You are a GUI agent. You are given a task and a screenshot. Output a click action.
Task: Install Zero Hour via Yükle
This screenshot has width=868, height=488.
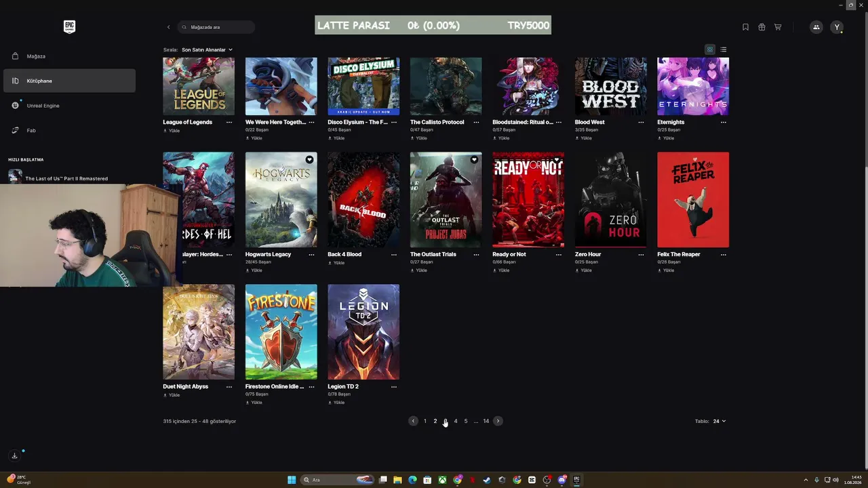tap(583, 270)
